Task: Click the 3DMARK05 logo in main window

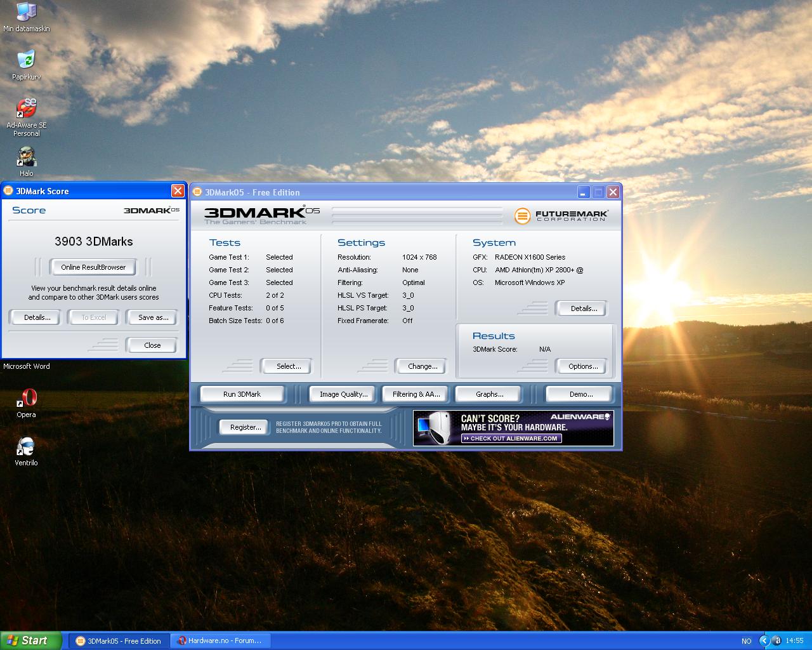Action: point(261,215)
